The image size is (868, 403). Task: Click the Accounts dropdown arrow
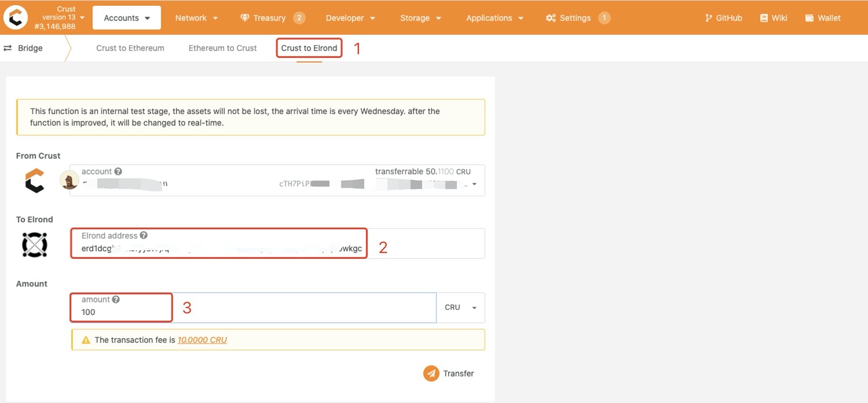[x=148, y=19]
